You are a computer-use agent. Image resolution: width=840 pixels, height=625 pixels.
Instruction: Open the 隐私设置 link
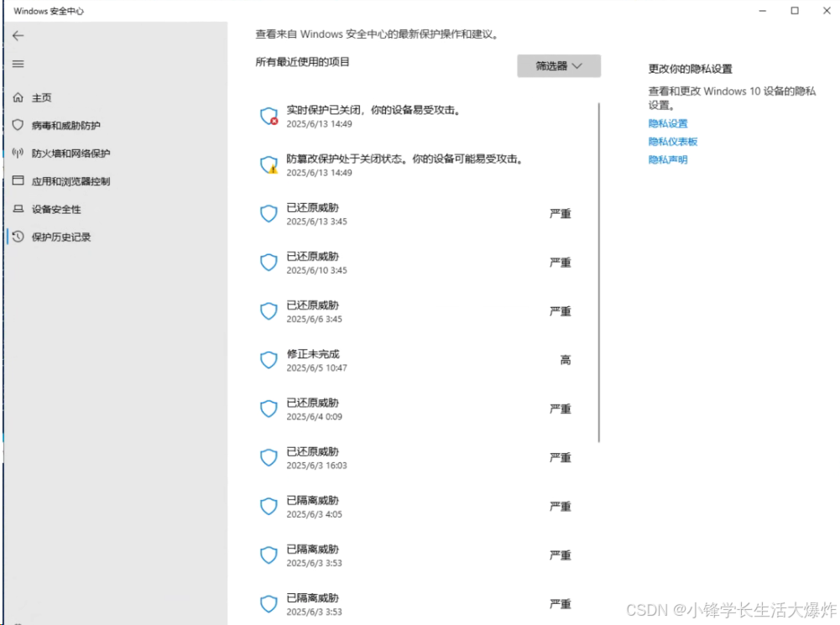(668, 123)
